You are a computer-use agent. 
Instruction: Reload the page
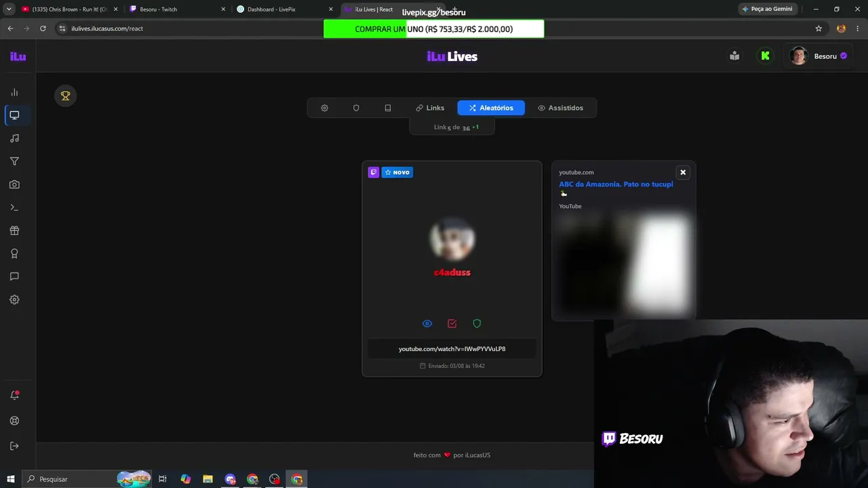pyautogui.click(x=43, y=28)
